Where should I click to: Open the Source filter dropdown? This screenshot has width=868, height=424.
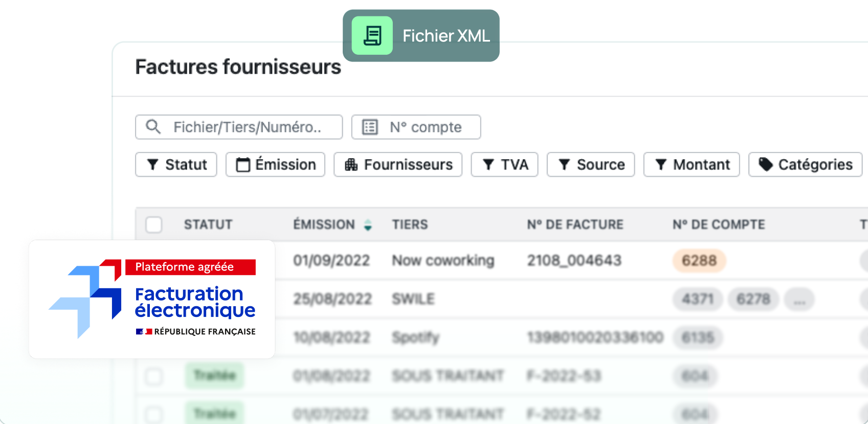click(x=591, y=164)
